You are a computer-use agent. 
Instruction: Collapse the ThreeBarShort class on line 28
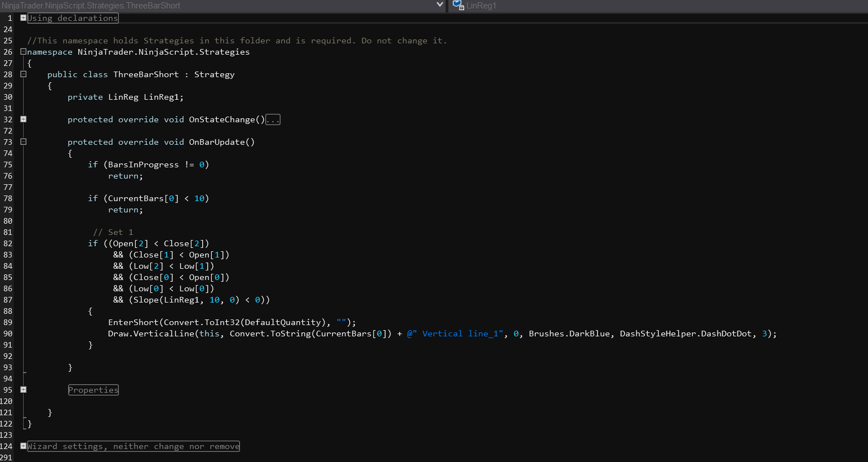(x=23, y=74)
